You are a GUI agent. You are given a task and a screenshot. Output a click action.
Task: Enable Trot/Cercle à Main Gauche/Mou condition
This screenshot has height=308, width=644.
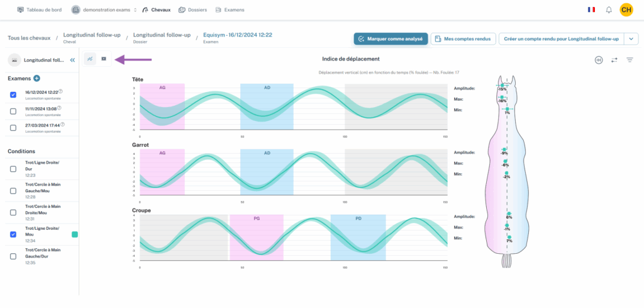click(x=14, y=190)
